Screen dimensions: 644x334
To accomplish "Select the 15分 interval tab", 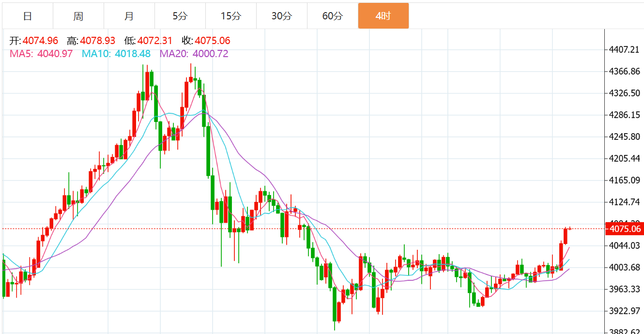I will [230, 16].
